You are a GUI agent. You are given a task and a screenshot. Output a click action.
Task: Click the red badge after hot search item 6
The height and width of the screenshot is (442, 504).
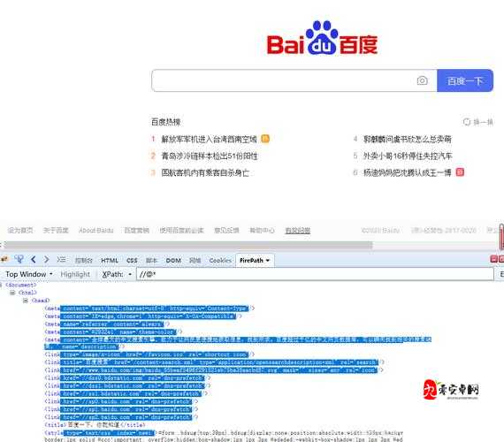[460, 172]
